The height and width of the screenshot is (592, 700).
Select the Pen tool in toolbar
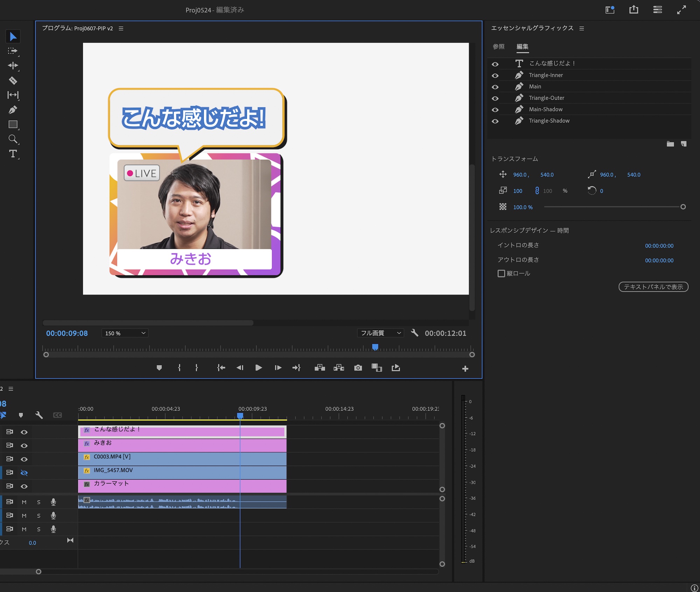coord(13,110)
